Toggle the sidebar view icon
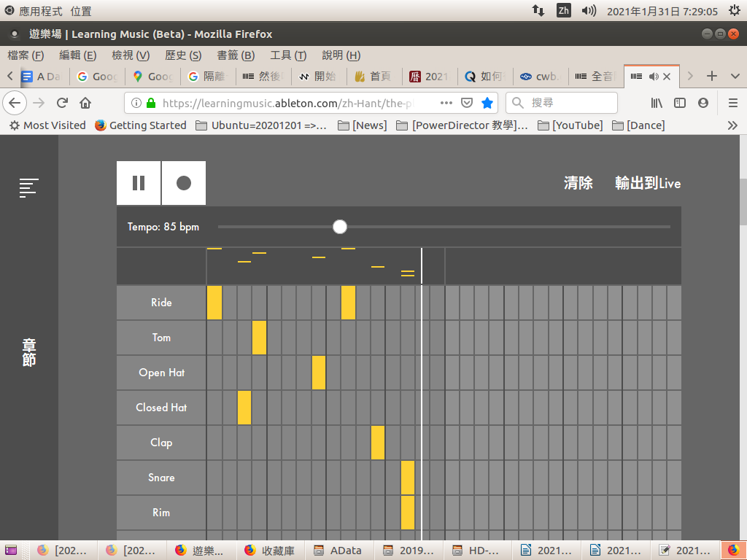The height and width of the screenshot is (560, 747). pos(680,103)
